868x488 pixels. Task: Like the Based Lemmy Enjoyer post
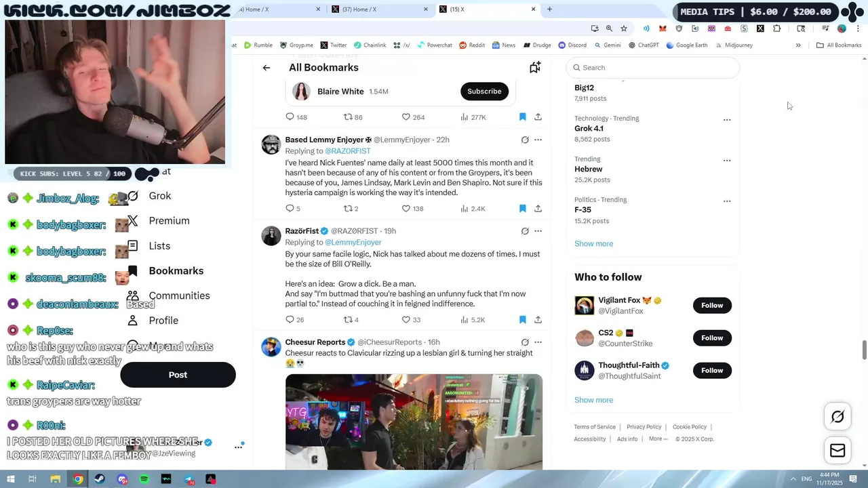tap(406, 208)
